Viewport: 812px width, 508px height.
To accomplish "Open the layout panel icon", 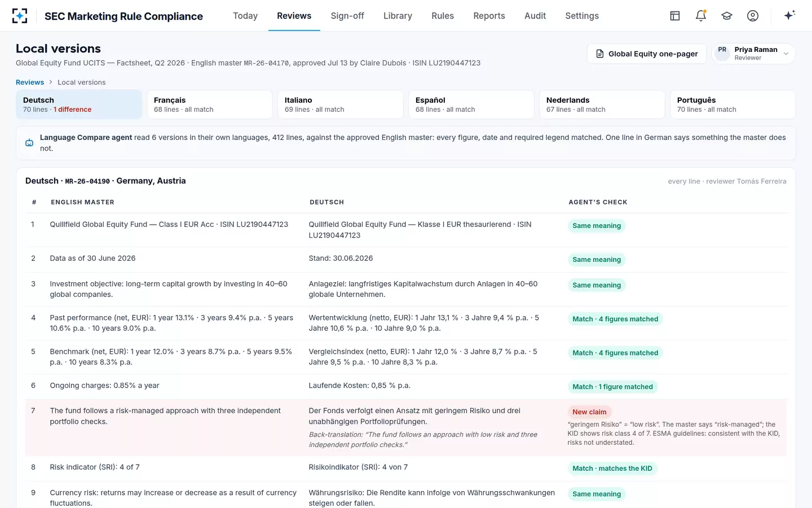I will (x=675, y=16).
